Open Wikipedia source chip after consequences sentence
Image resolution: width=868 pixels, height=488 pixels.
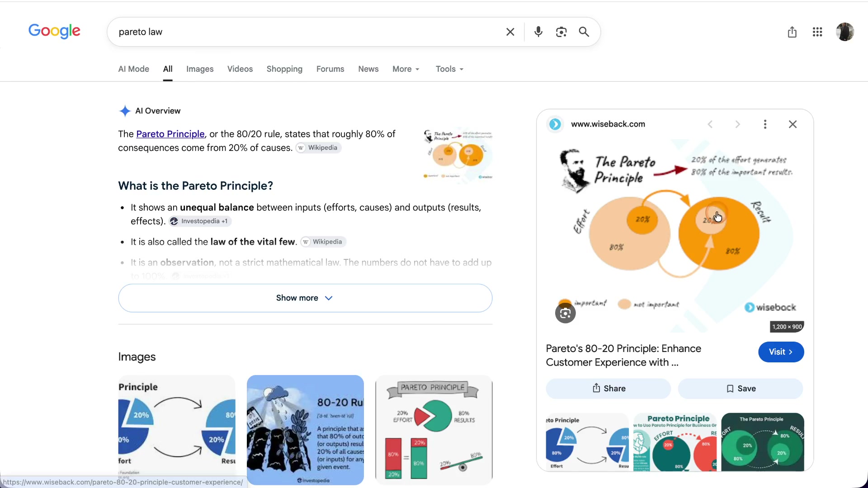pyautogui.click(x=318, y=148)
